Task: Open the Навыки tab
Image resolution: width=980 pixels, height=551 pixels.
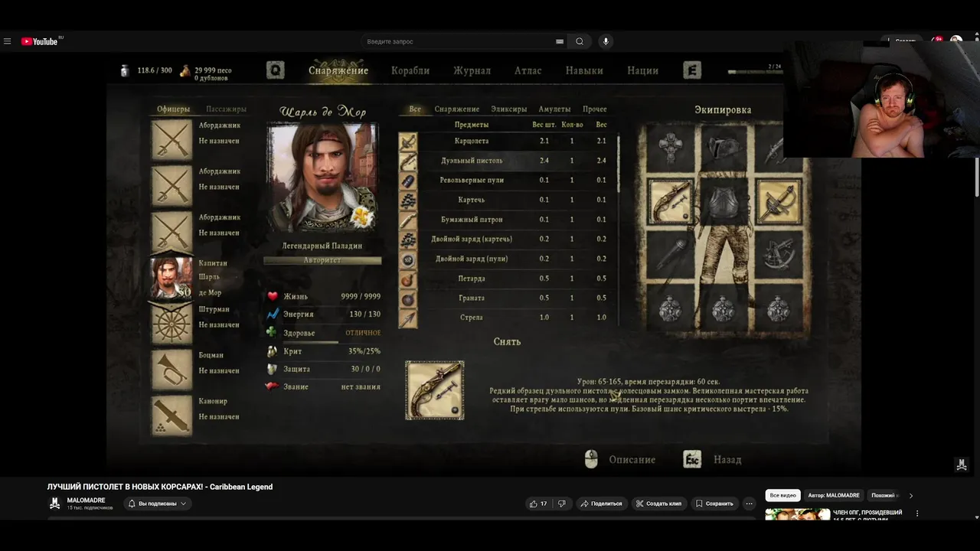Action: 584,70
